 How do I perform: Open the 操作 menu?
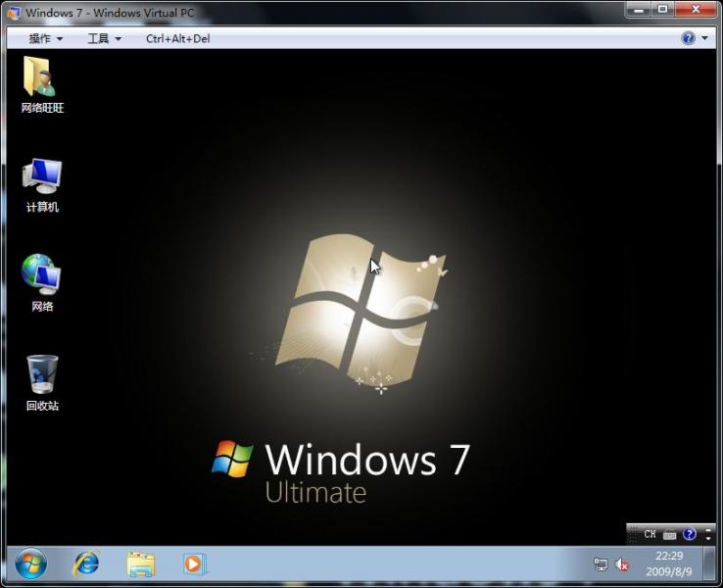click(46, 39)
